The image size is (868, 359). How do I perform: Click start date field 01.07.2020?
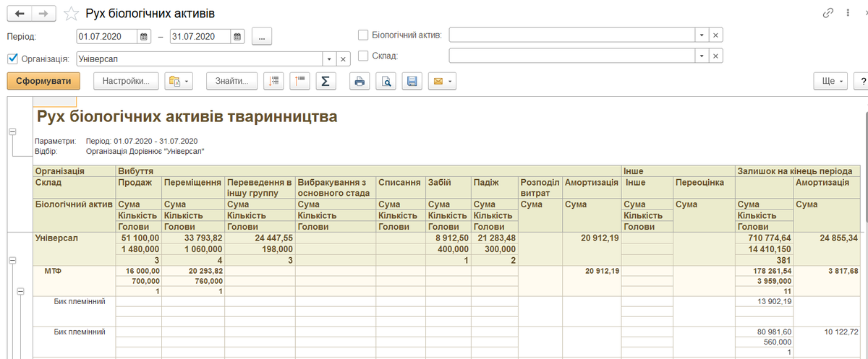pos(106,36)
